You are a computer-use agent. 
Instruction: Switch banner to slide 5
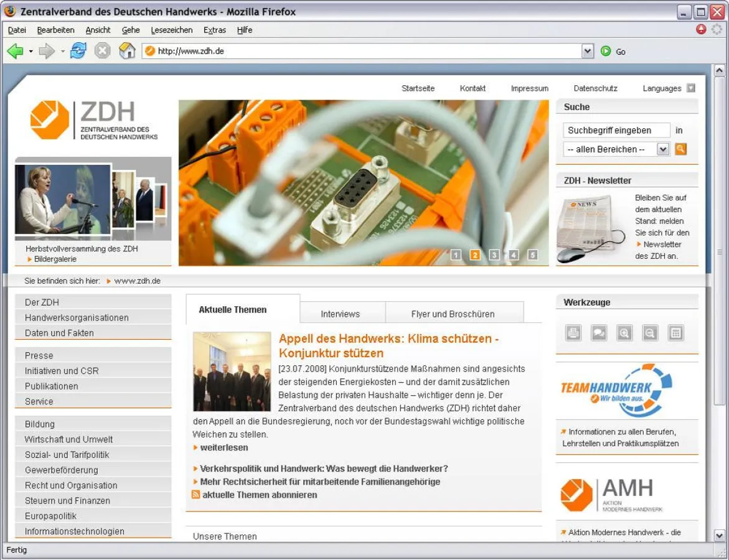tap(532, 254)
